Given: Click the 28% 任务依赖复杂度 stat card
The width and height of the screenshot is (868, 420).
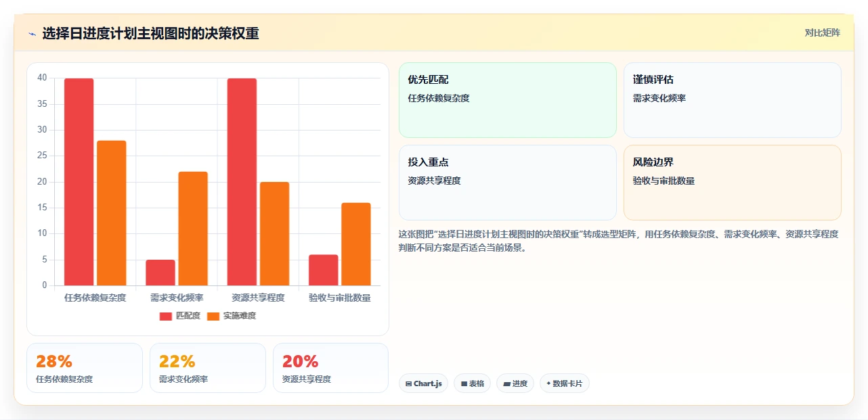Looking at the screenshot, I should coord(85,368).
